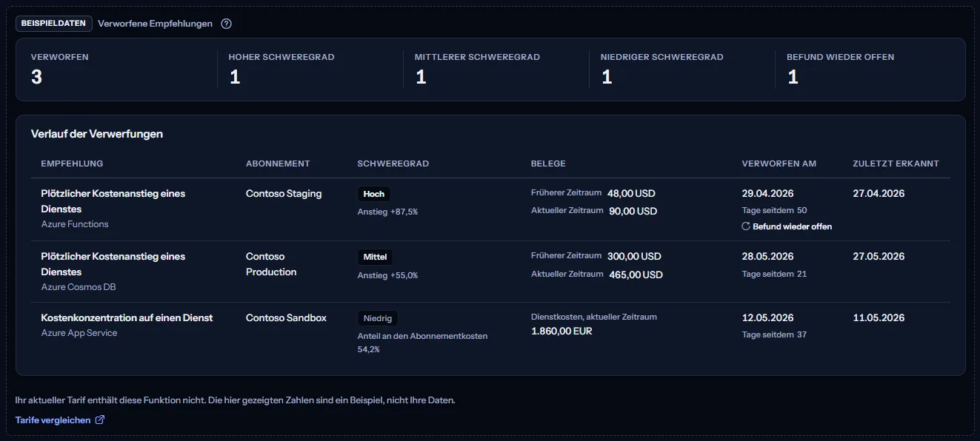Click the 465,00 USD current period value

click(x=636, y=275)
